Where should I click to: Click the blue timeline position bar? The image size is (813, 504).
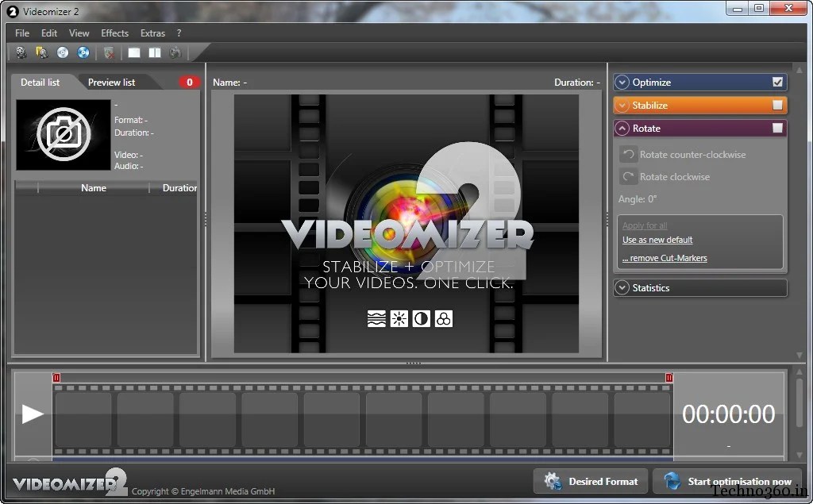(x=363, y=459)
